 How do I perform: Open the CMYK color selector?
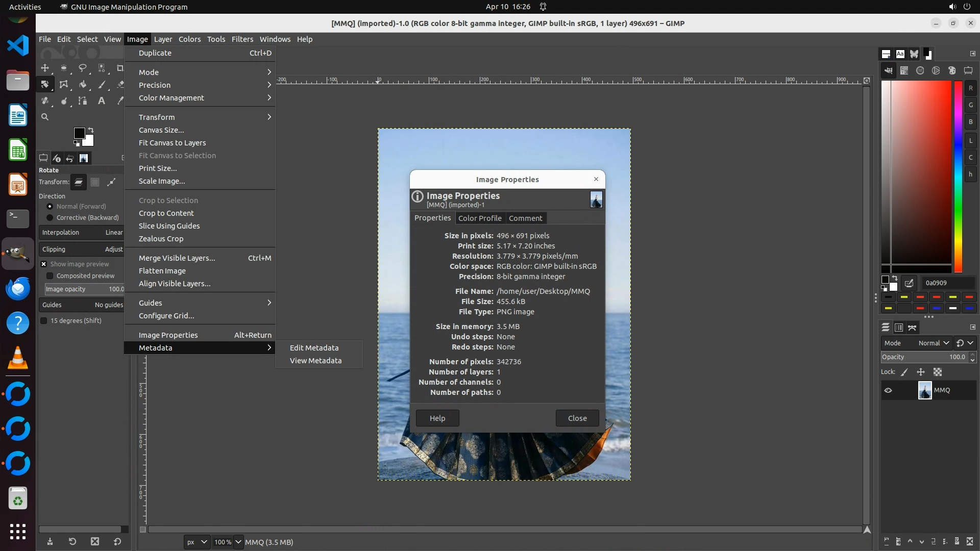[904, 71]
